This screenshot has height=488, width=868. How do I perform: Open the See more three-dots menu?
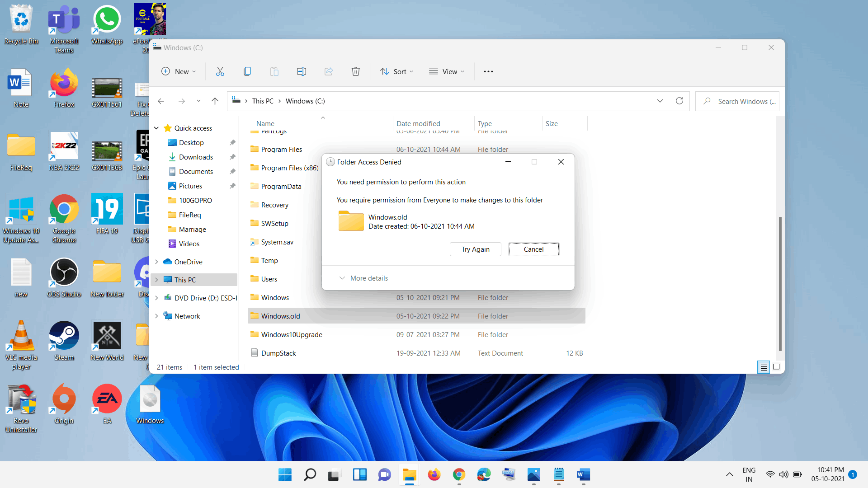coord(488,71)
